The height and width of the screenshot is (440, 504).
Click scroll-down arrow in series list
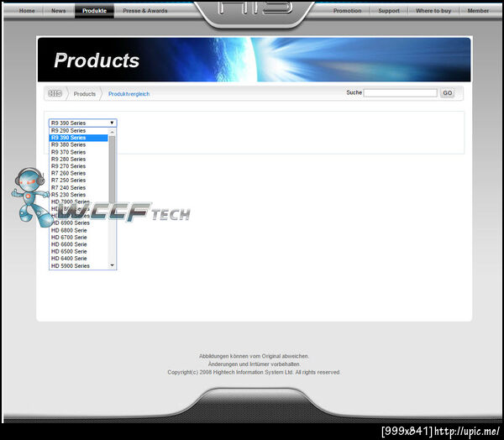click(113, 265)
